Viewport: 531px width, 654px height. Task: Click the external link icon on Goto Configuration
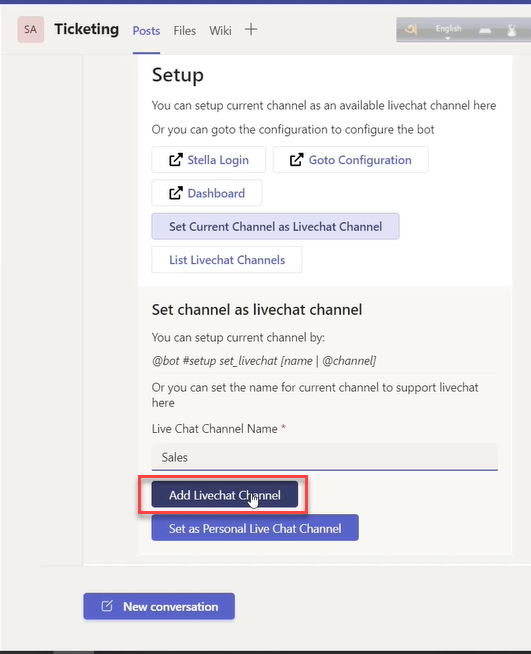coord(297,160)
